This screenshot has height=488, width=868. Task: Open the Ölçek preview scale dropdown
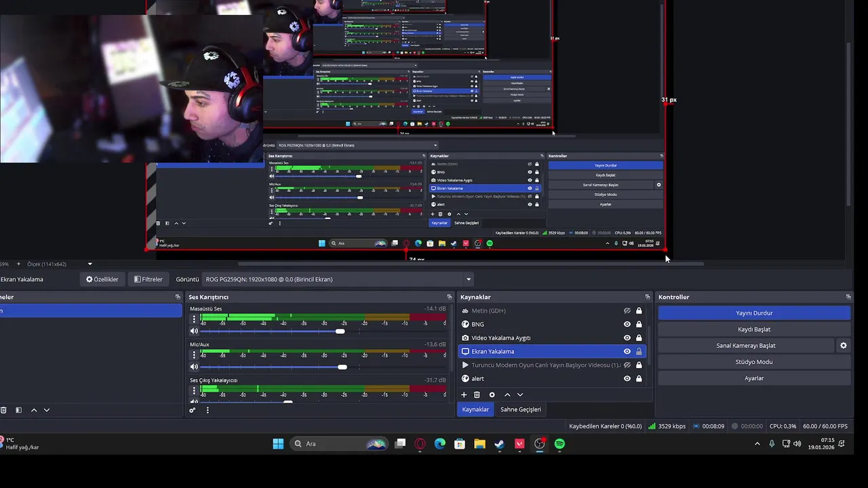pos(90,264)
